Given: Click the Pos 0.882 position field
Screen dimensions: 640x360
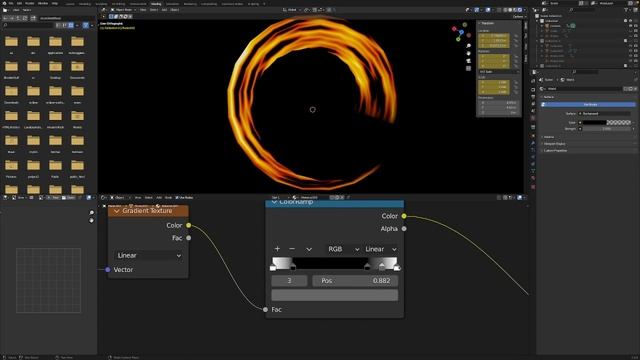Looking at the screenshot, I should click(x=355, y=281).
